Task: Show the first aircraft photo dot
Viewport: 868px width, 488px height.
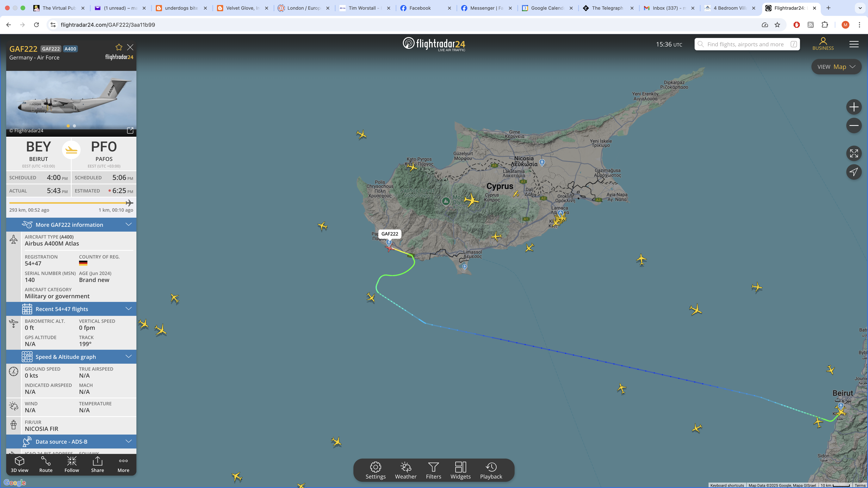Action: tap(68, 126)
